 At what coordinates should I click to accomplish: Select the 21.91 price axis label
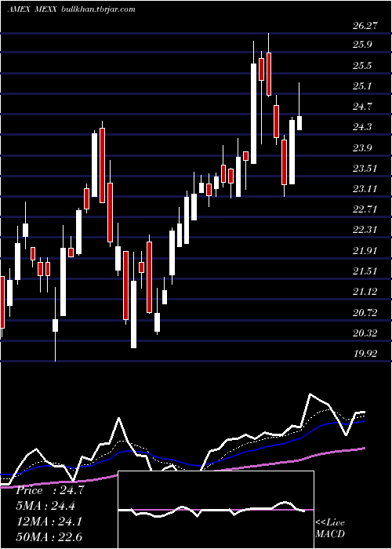[x=365, y=250]
